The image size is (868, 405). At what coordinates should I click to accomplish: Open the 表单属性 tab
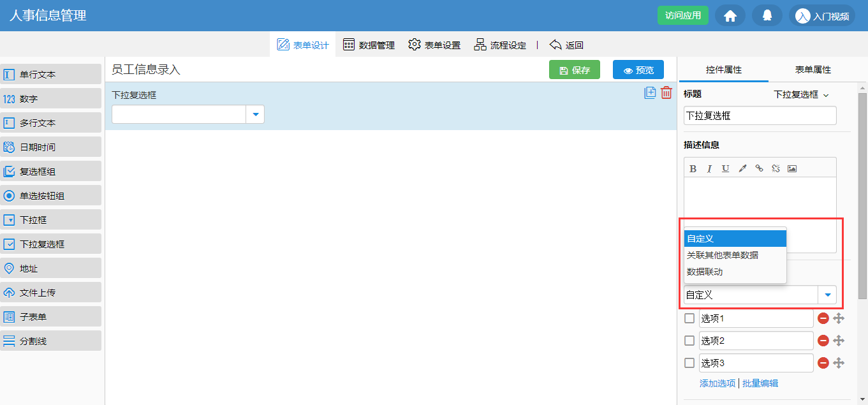click(813, 70)
